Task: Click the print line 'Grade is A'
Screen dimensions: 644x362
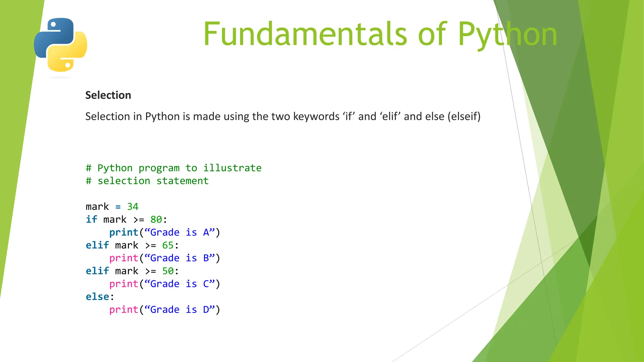Action: pos(165,232)
